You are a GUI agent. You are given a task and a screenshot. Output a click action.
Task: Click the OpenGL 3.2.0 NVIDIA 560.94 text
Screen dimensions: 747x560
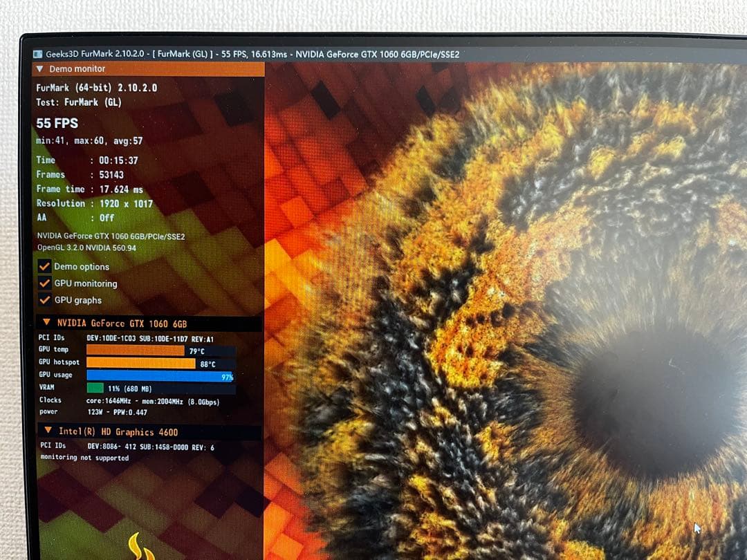tap(87, 247)
